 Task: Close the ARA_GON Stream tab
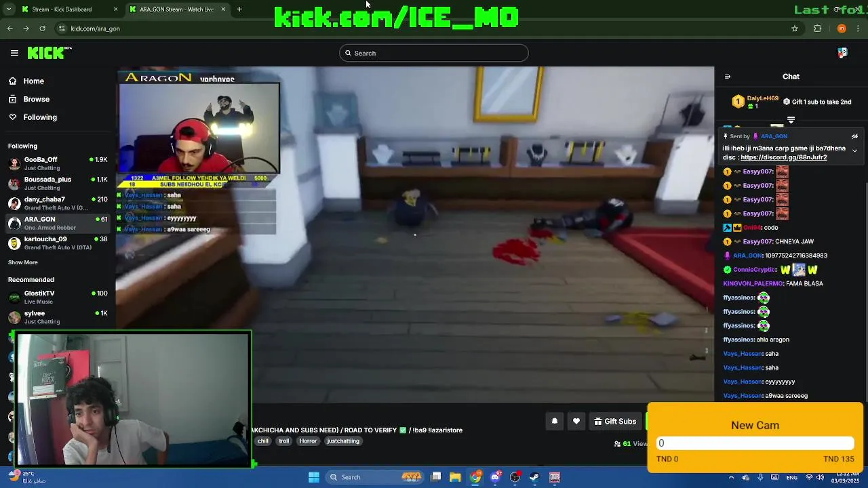point(222,9)
